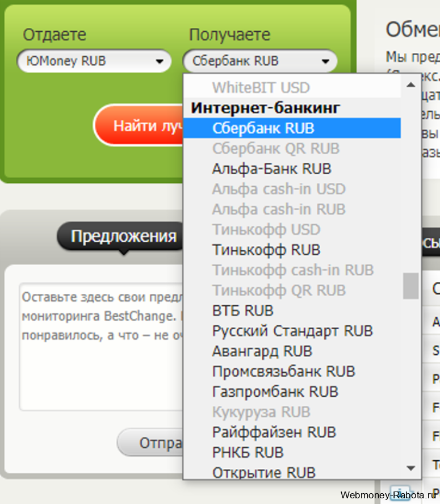The width and height of the screenshot is (440, 504).
Task: Choose Альфа cash-in USD option
Action: coord(292,189)
